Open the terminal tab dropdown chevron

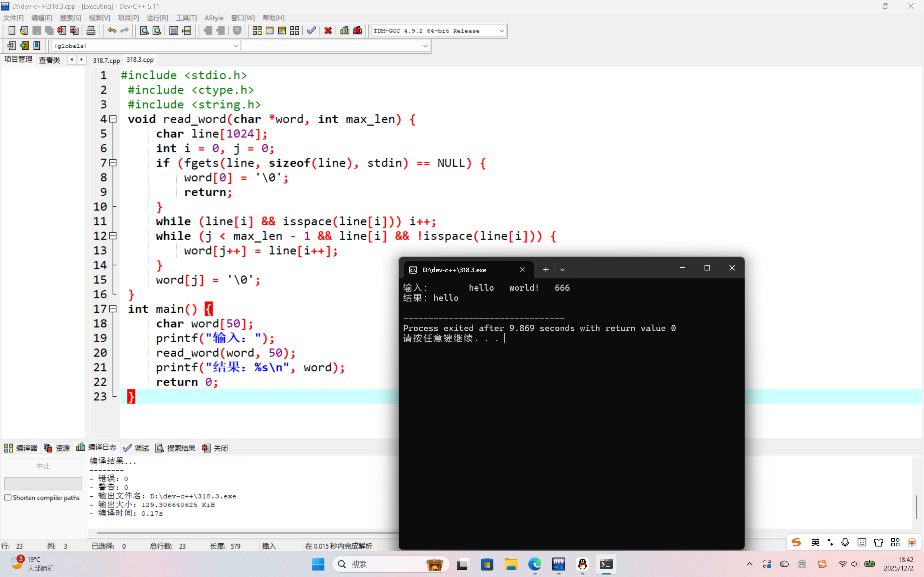(x=562, y=270)
